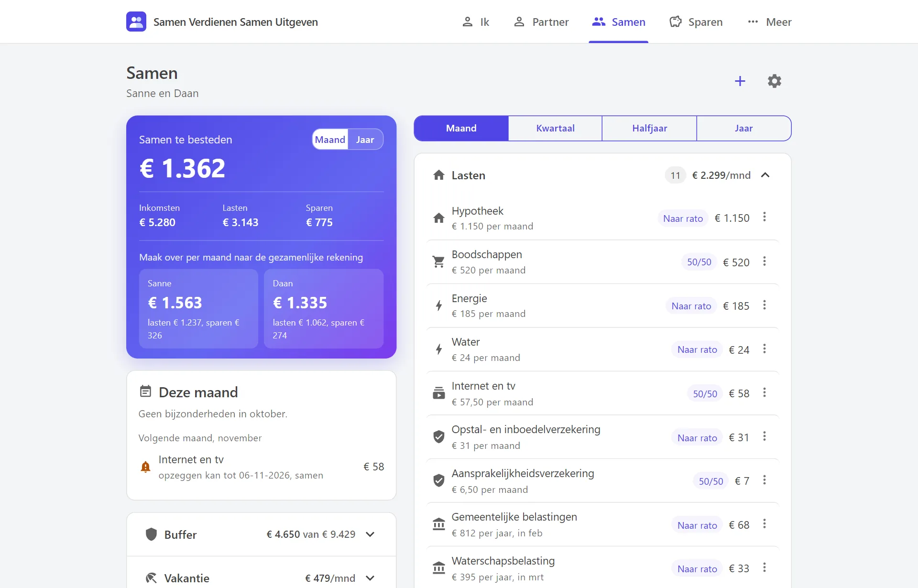
Task: Click 50/50 badge for Internet en tv
Action: pyautogui.click(x=705, y=393)
